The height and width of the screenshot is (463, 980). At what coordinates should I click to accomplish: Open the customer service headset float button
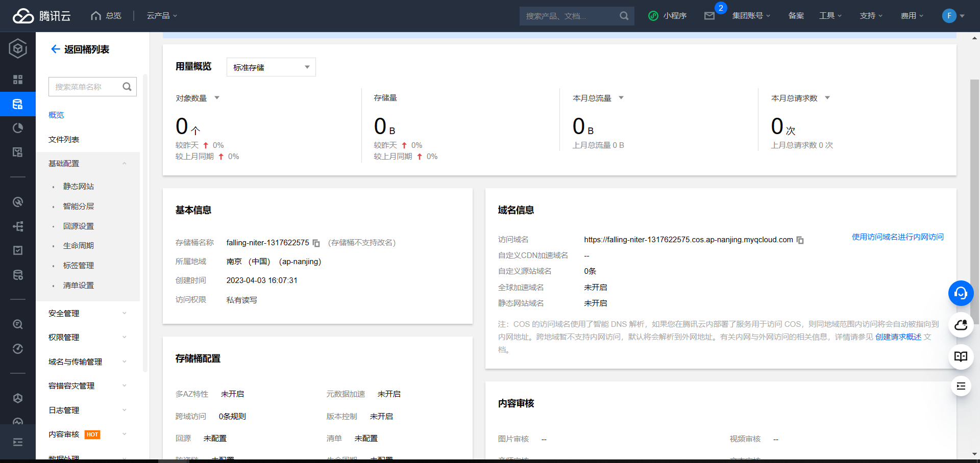tap(961, 293)
